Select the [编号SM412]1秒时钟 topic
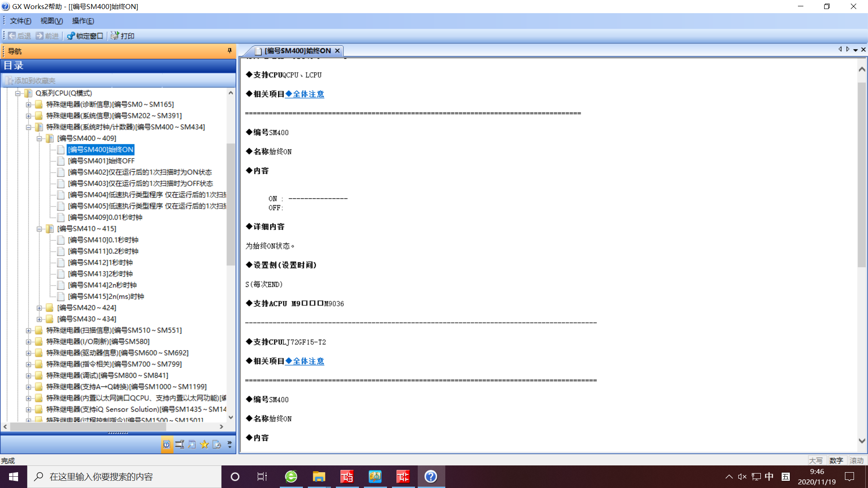The image size is (868, 488). pyautogui.click(x=100, y=263)
